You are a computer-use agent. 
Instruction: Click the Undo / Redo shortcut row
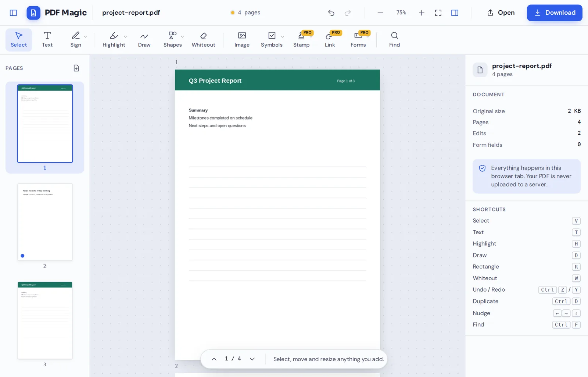[527, 290]
